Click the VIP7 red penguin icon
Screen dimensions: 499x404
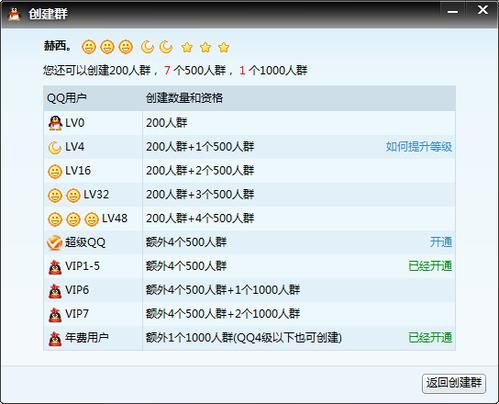(x=55, y=315)
